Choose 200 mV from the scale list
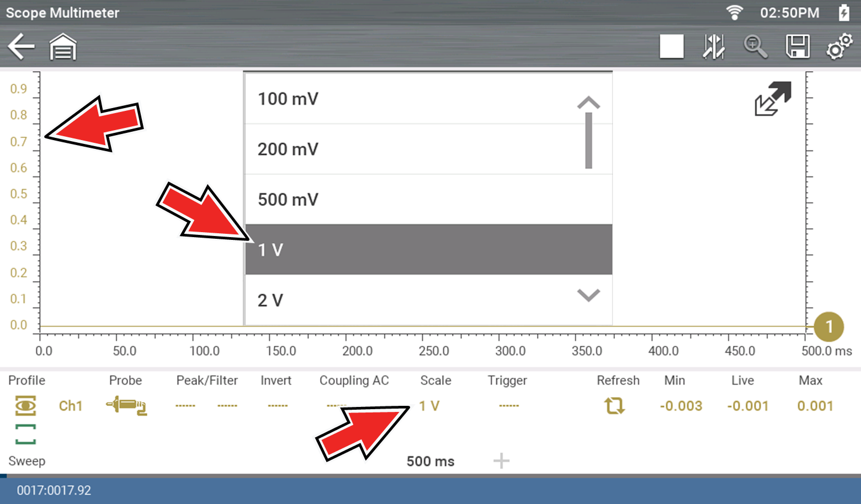The image size is (861, 504). click(408, 149)
